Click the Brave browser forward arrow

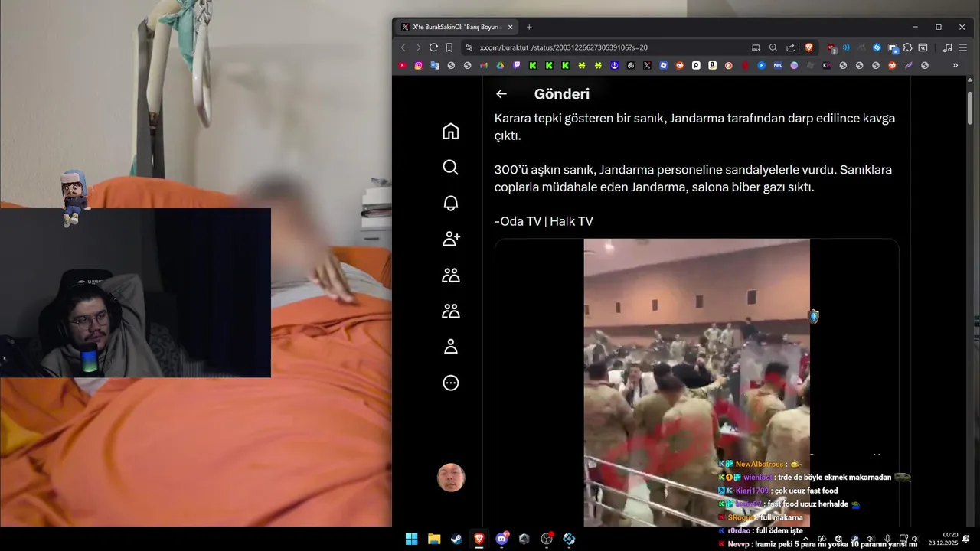(418, 47)
